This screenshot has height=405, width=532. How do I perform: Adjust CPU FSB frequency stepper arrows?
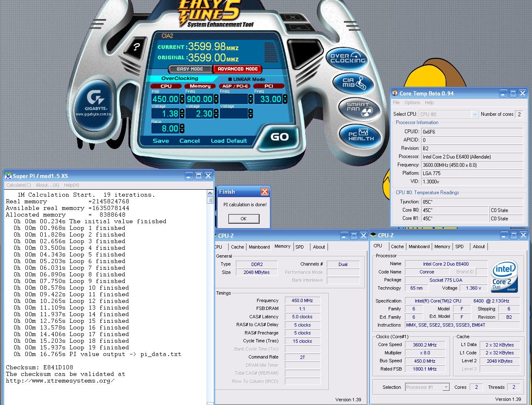tap(182, 99)
